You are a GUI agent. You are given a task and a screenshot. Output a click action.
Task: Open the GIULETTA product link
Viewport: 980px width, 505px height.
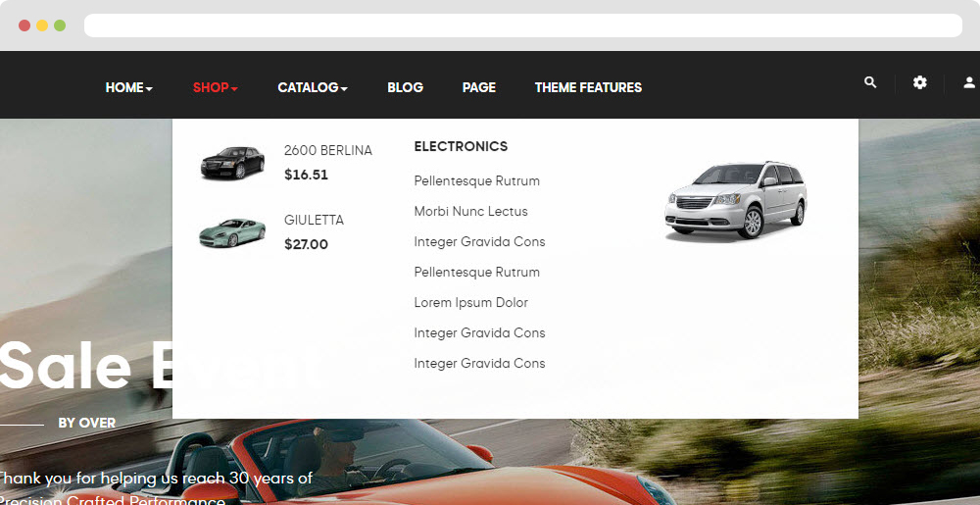pos(314,220)
